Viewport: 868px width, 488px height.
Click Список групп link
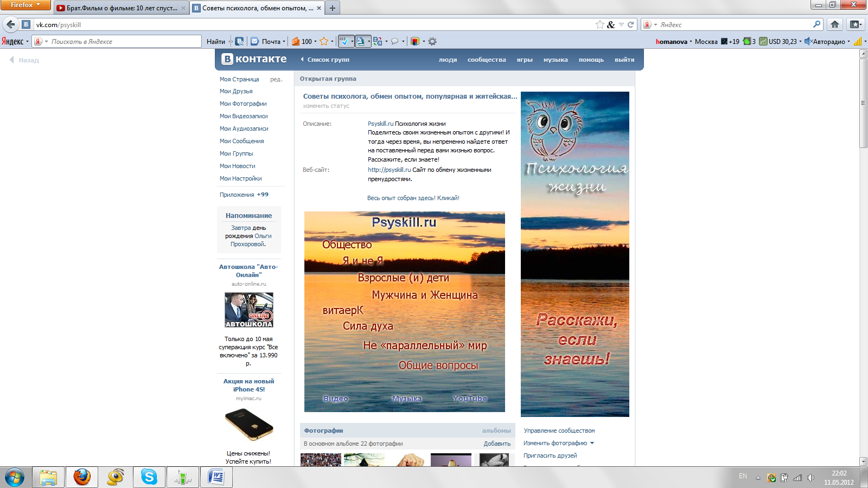(x=328, y=60)
